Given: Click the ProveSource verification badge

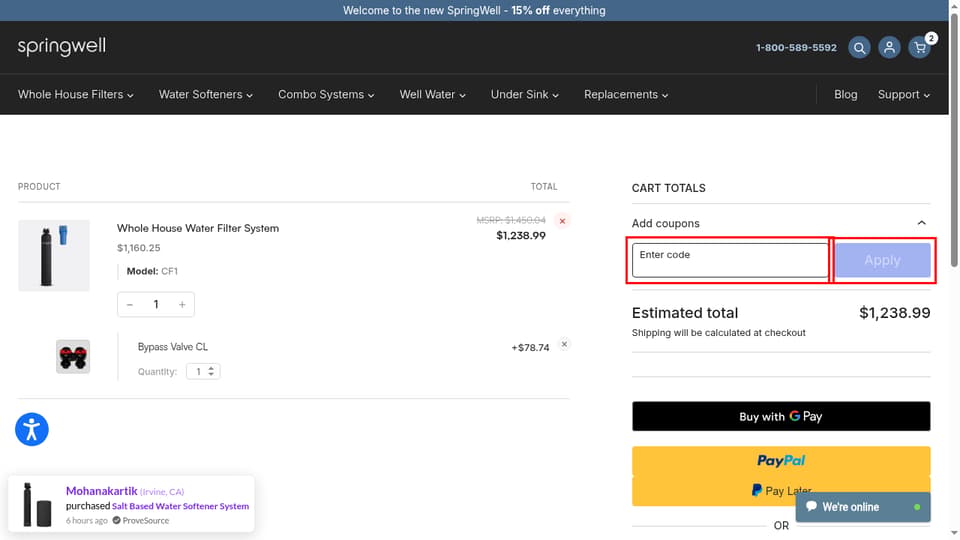Looking at the screenshot, I should (141, 520).
